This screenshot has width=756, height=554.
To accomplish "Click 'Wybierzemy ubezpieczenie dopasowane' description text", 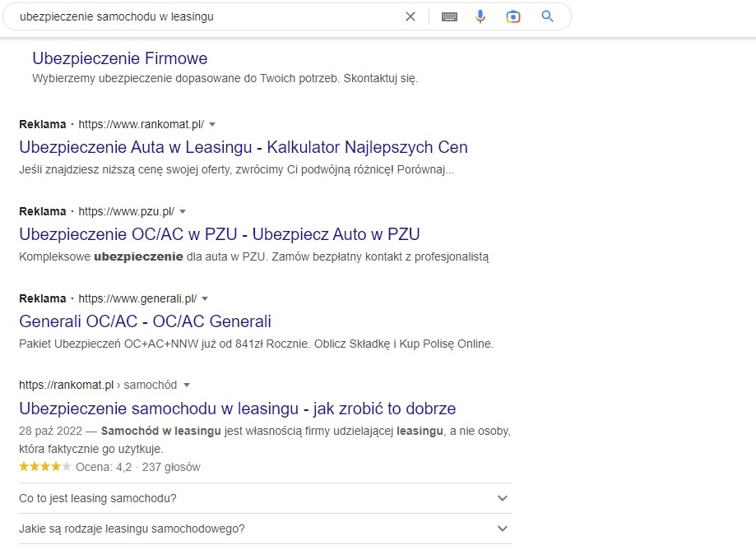I will pos(225,79).
